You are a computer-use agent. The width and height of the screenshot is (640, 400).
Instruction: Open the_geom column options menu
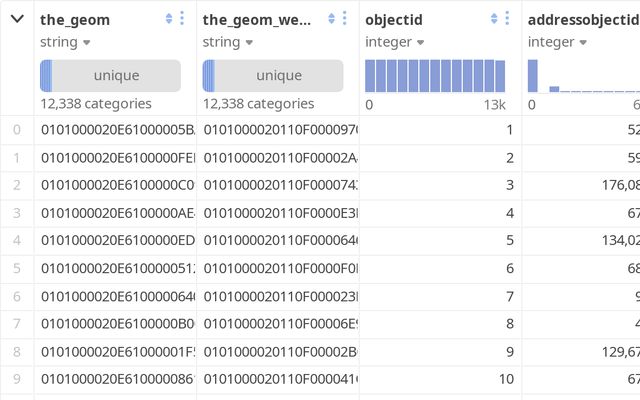182,18
